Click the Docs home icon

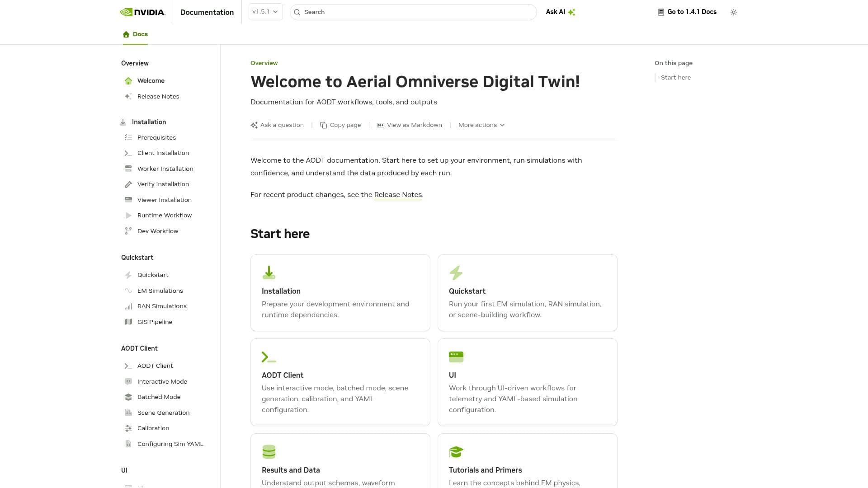click(x=126, y=34)
